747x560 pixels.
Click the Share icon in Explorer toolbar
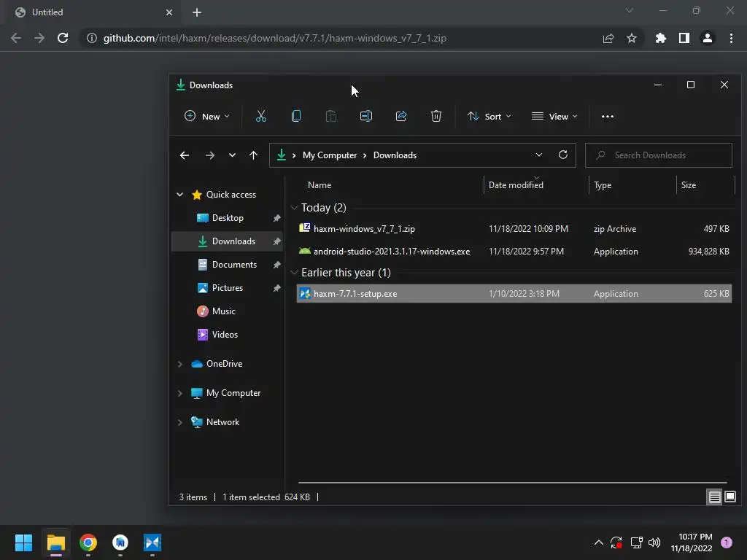pyautogui.click(x=401, y=116)
